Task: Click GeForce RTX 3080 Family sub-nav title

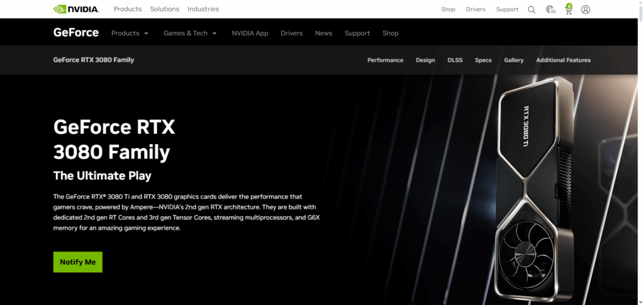Action: point(94,60)
